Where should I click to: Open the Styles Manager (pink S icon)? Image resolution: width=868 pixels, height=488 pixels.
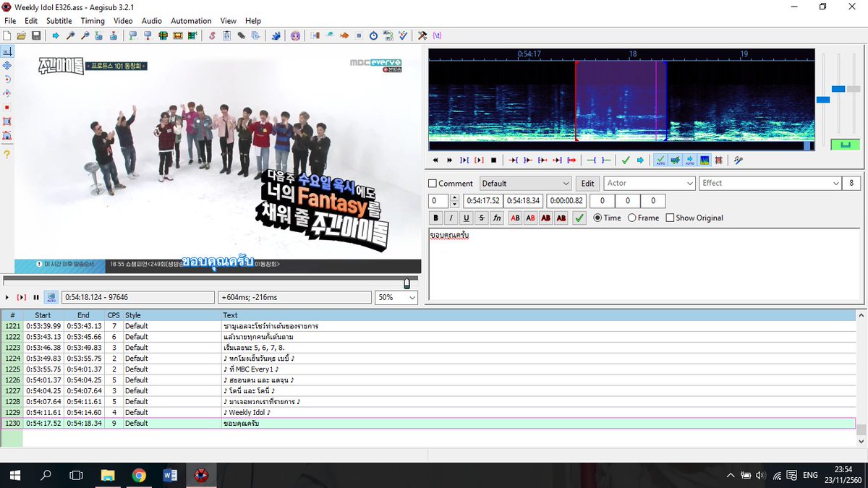click(212, 35)
